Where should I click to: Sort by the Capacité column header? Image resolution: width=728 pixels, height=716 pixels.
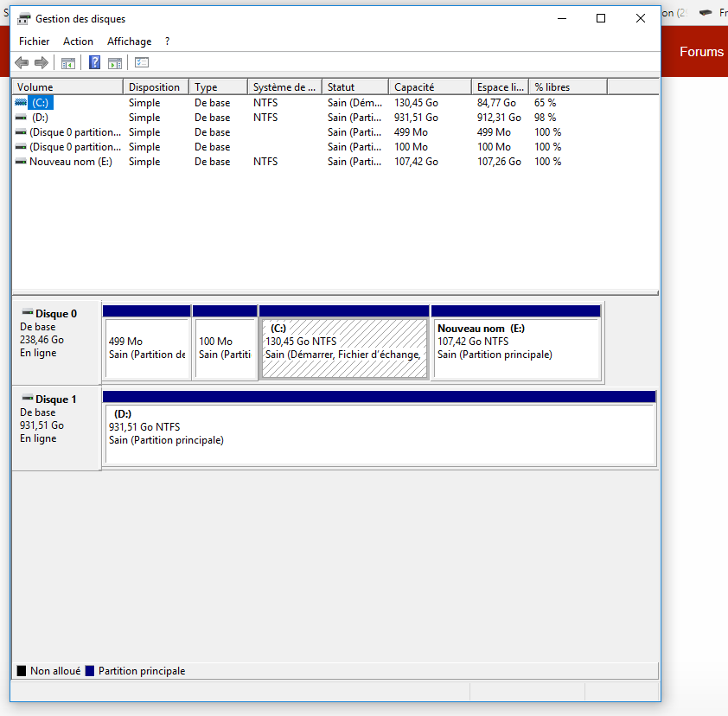click(431, 86)
